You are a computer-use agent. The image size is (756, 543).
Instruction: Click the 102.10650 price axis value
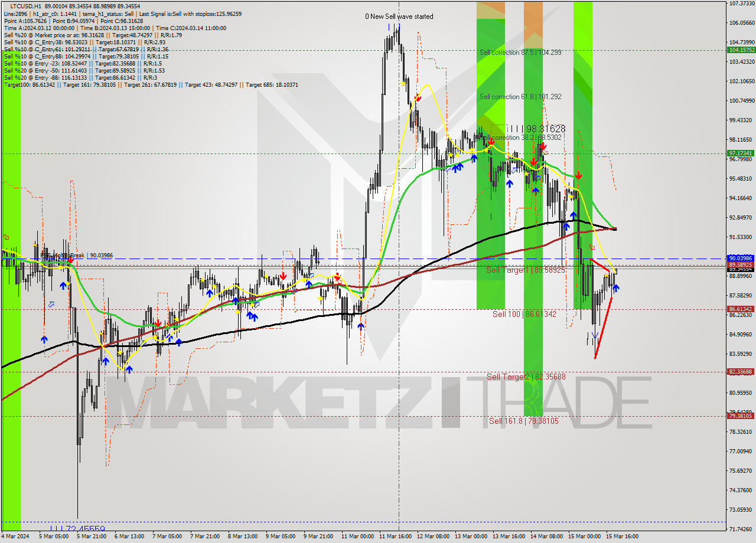coord(741,81)
